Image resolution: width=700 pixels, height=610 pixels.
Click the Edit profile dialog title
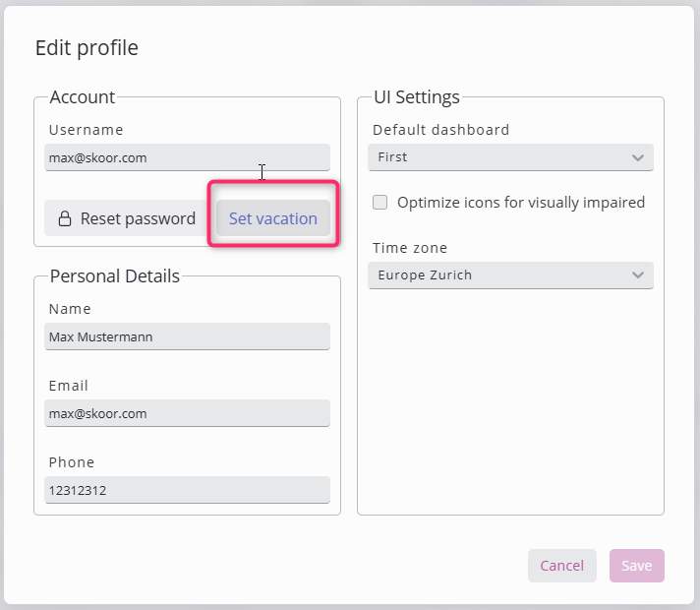[87, 47]
